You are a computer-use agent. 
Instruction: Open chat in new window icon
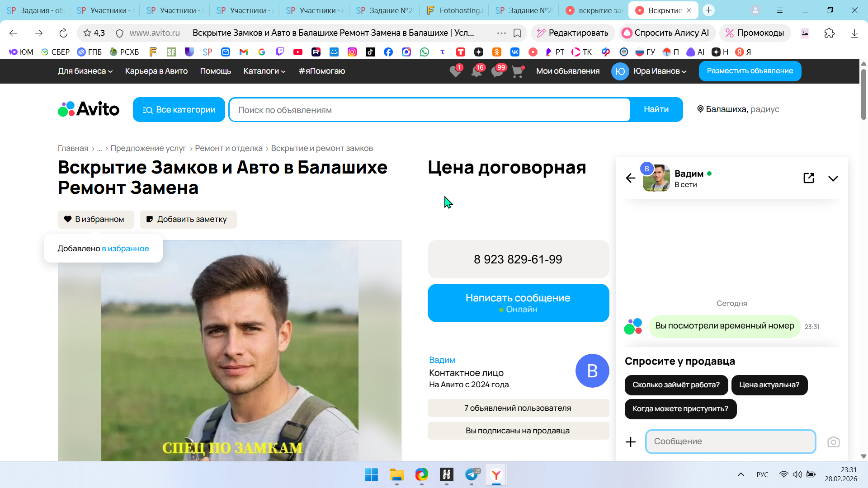808,178
